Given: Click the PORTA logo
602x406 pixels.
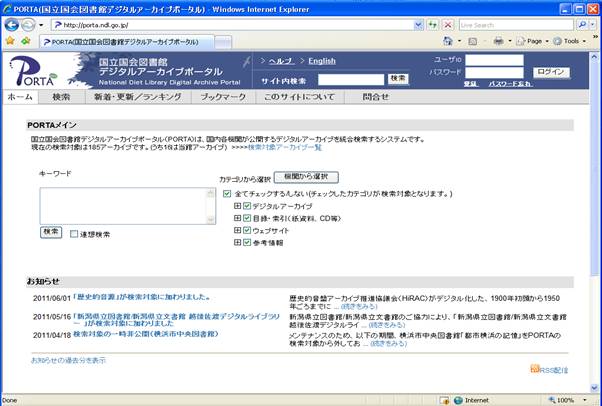Looking at the screenshot, I should click(x=33, y=71).
